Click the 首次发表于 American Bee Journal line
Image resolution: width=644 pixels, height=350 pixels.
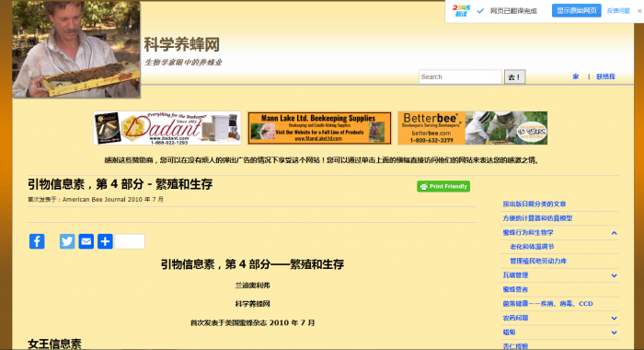[x=96, y=200]
